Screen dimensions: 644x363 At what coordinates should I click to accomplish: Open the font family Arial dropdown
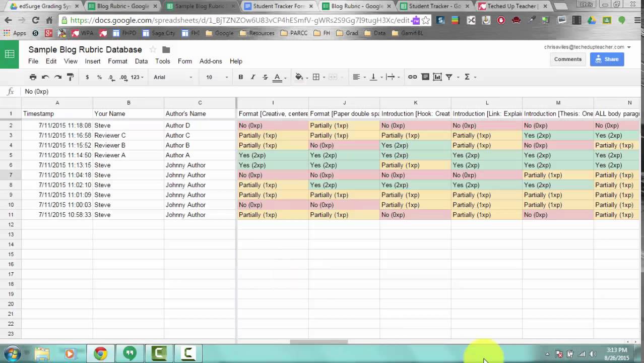pyautogui.click(x=173, y=77)
